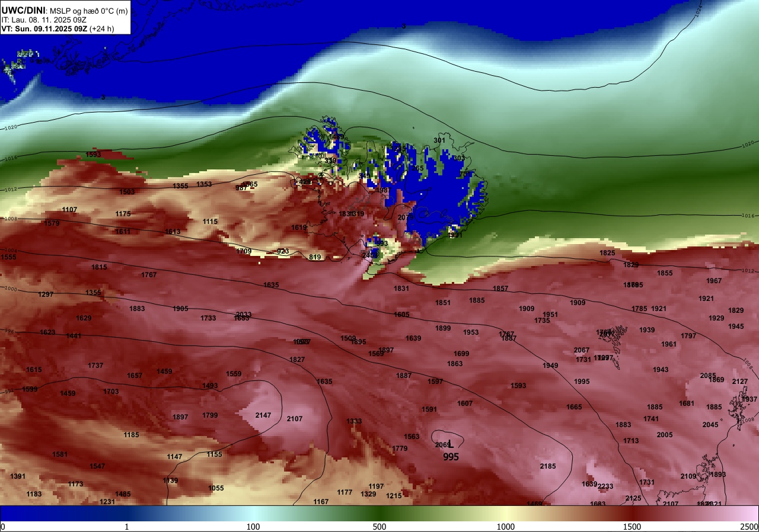
Task: Select the 1607 height value
Action: (465, 403)
